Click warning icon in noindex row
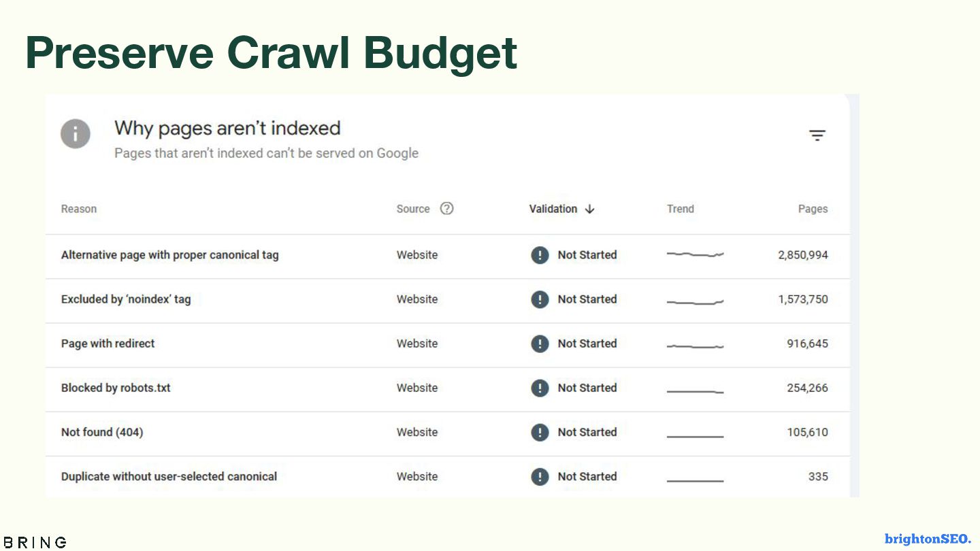Viewport: 980px width, 551px height. tap(540, 299)
